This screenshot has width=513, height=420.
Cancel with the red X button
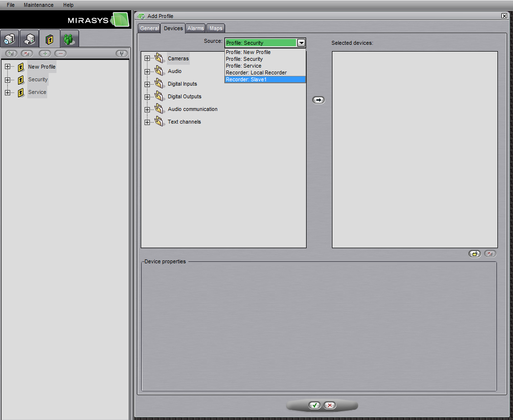coord(330,405)
